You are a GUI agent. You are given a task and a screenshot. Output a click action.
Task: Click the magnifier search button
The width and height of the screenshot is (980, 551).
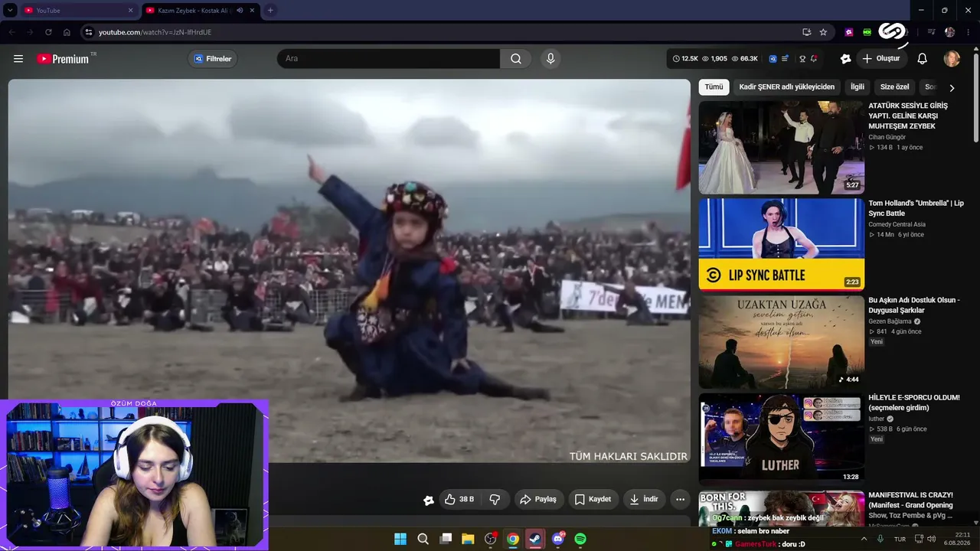pos(515,59)
